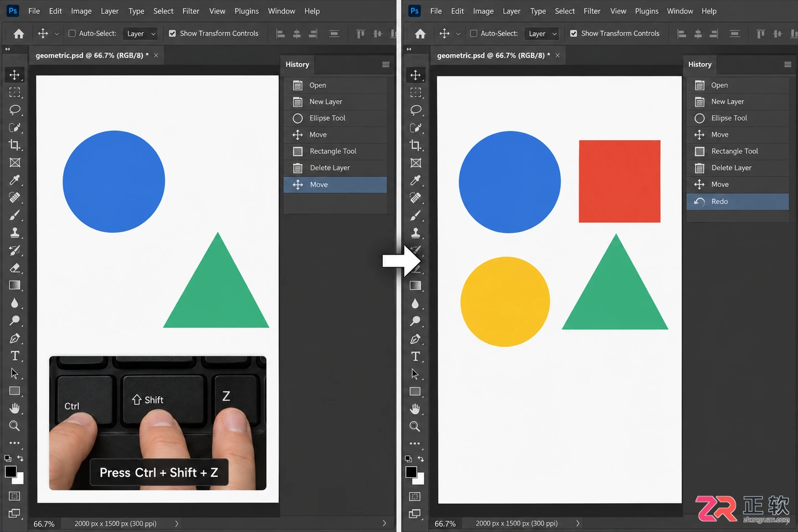Open Edit Toolbar dots in right window
Image resolution: width=798 pixels, height=532 pixels.
[x=415, y=443]
